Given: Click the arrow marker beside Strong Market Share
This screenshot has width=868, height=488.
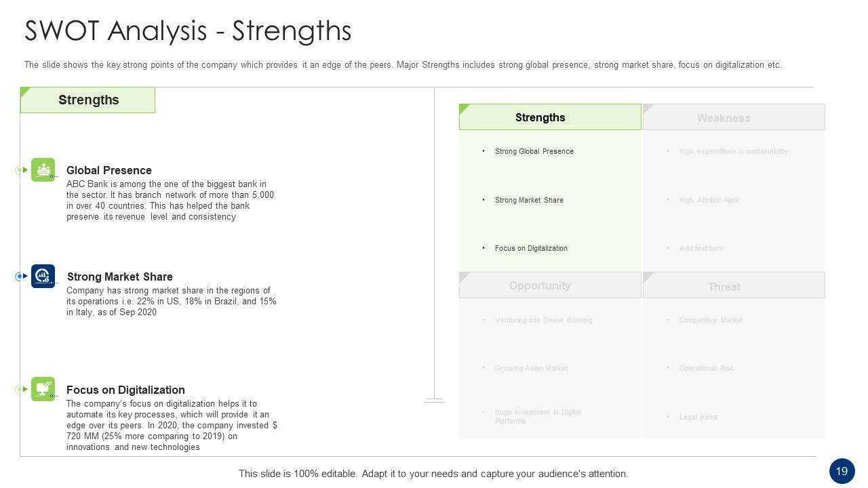Looking at the screenshot, I should pos(22,277).
